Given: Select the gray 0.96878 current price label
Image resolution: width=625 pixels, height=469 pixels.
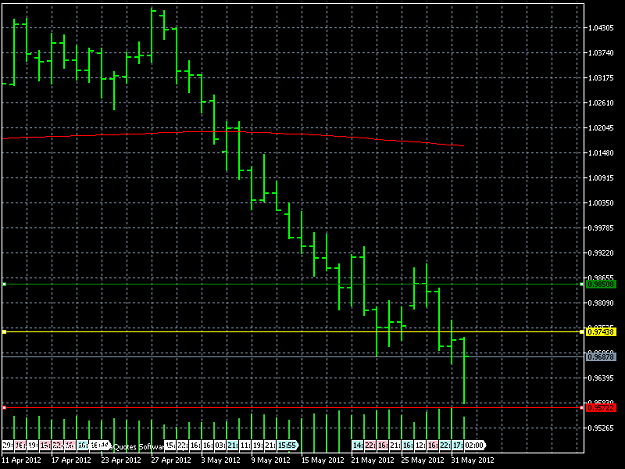Looking at the screenshot, I should coord(601,357).
